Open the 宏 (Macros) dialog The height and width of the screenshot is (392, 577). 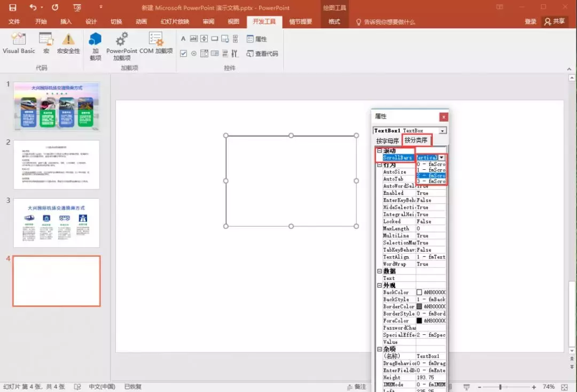pyautogui.click(x=46, y=43)
